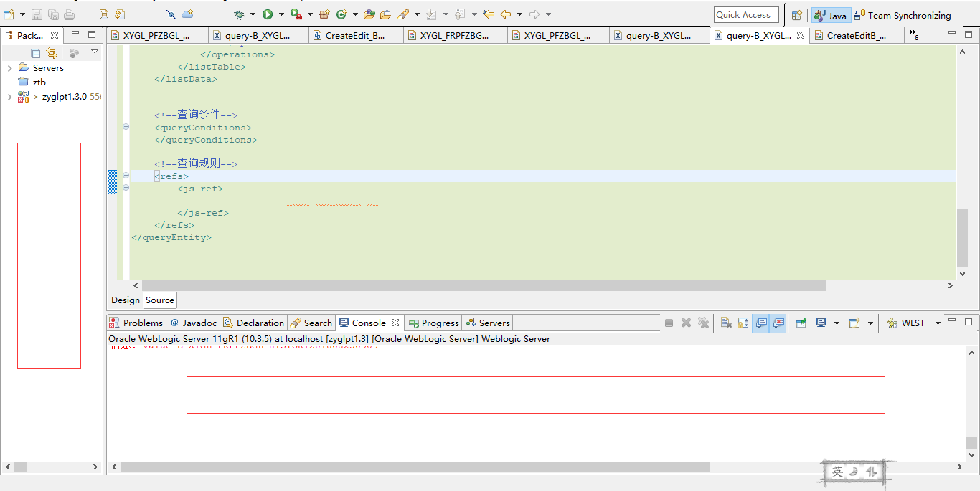The image size is (980, 491).
Task: Click the Save icon in toolbar
Action: (37, 14)
